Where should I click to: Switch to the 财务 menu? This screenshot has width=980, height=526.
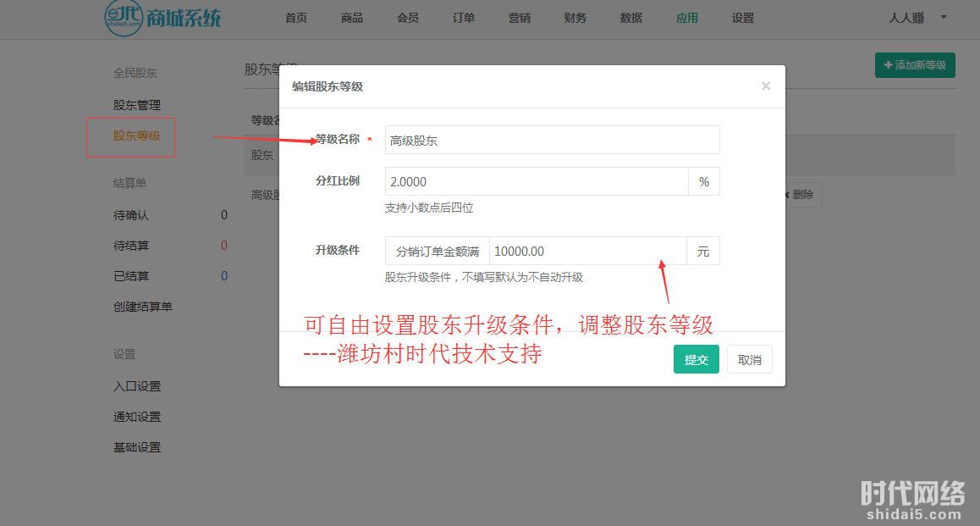(575, 18)
